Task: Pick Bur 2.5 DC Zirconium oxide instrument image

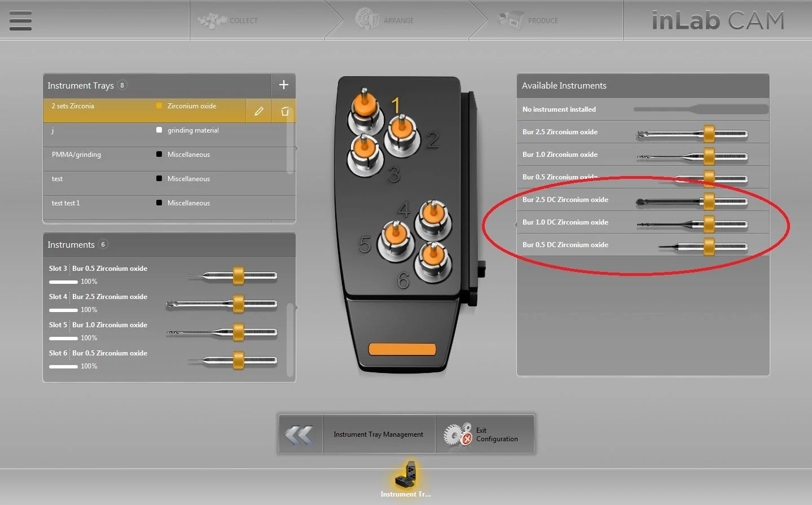Action: [x=692, y=200]
